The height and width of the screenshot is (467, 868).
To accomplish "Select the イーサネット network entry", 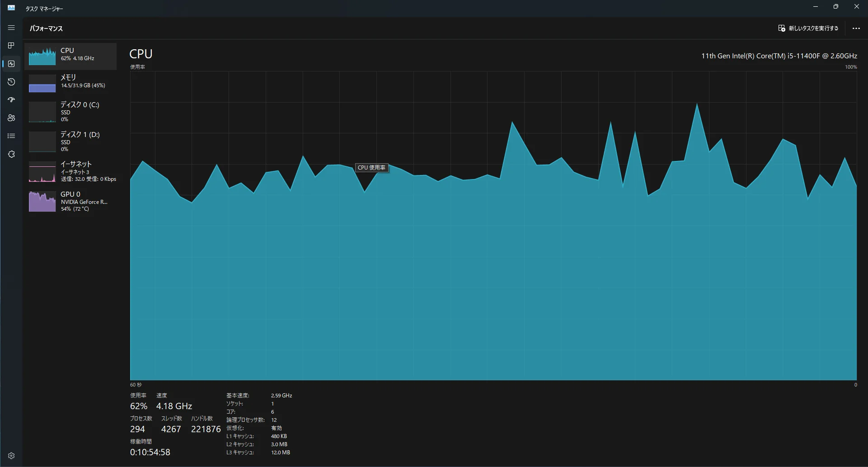I will [x=70, y=171].
